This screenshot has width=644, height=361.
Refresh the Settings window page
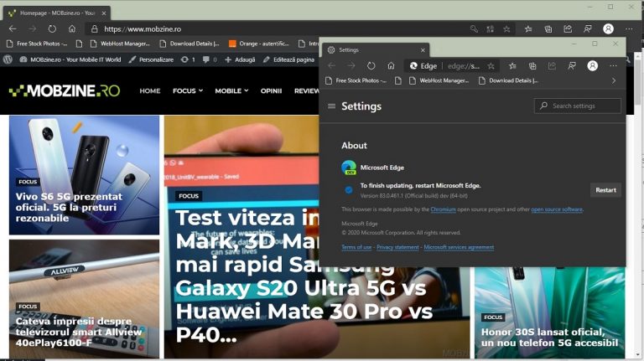pos(371,65)
